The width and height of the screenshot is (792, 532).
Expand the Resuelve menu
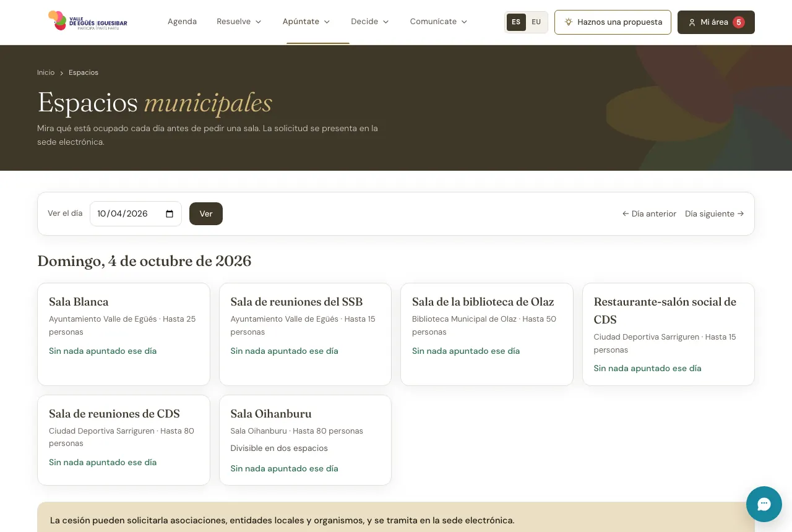(239, 22)
